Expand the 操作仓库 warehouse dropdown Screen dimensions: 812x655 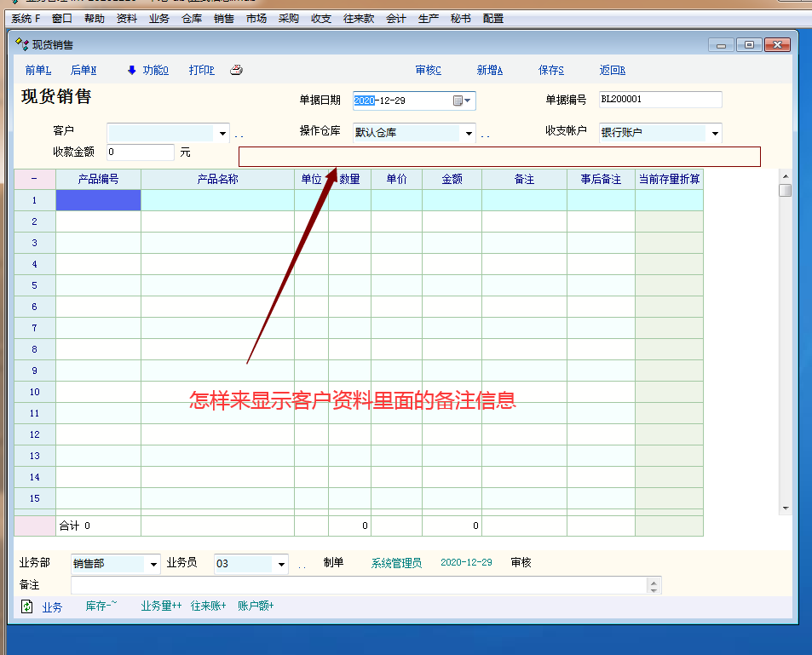[469, 134]
